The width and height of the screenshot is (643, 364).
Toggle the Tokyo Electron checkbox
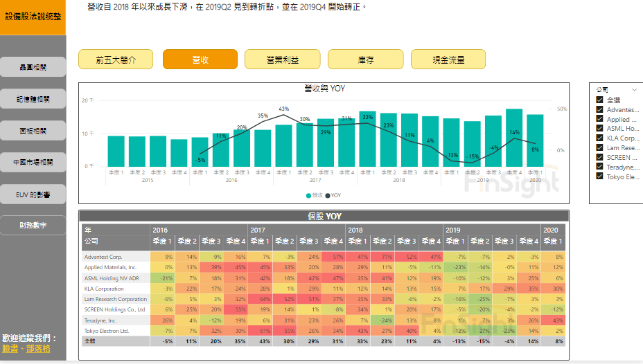click(x=600, y=176)
